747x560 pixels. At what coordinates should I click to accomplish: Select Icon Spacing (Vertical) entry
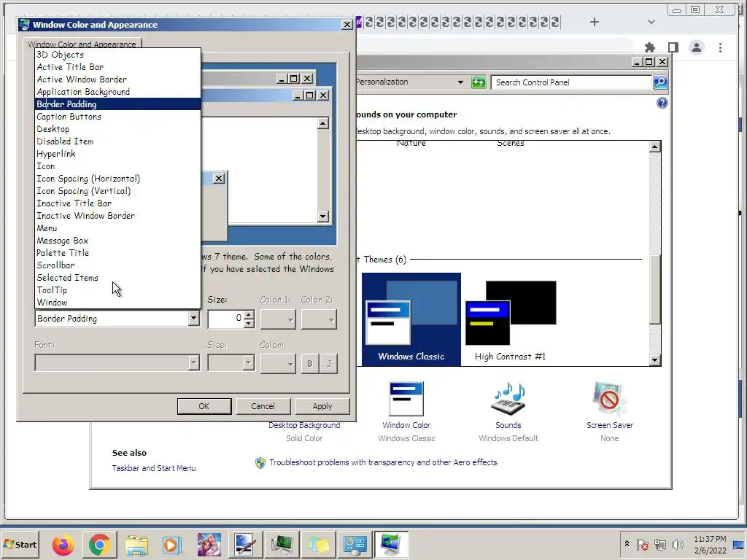117,190
